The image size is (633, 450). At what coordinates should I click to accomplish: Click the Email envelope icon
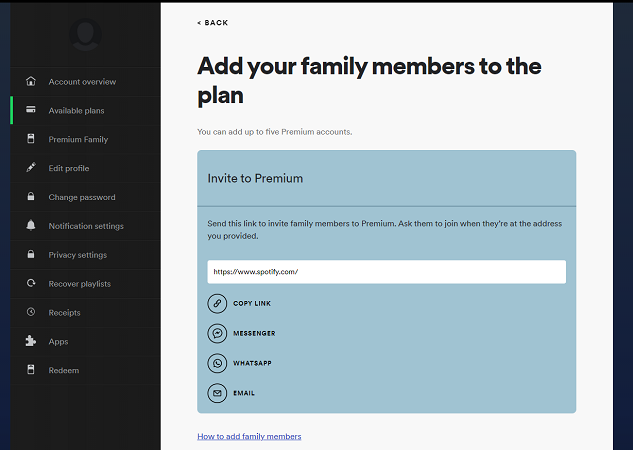coord(217,393)
